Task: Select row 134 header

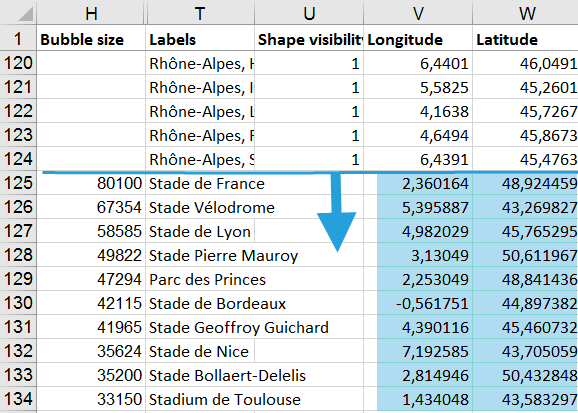Action: tap(18, 399)
